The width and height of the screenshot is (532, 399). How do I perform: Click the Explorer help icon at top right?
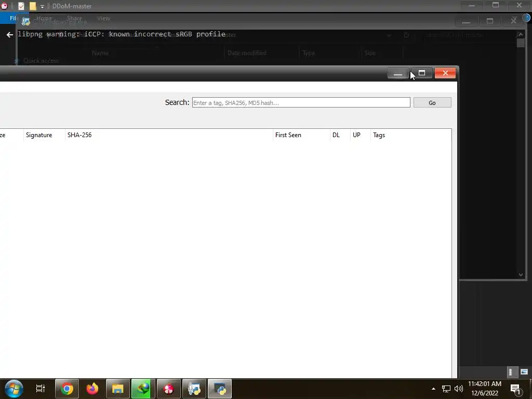(x=526, y=17)
